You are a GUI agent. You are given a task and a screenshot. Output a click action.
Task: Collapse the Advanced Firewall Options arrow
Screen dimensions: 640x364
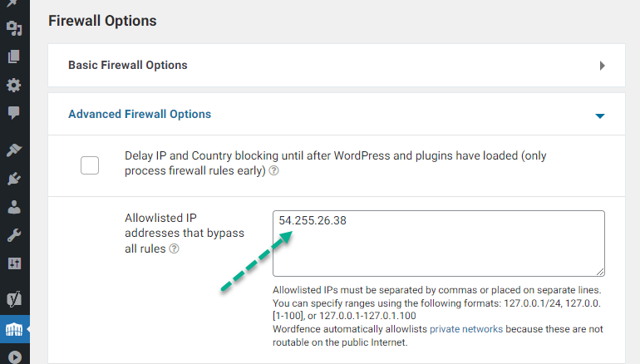600,116
